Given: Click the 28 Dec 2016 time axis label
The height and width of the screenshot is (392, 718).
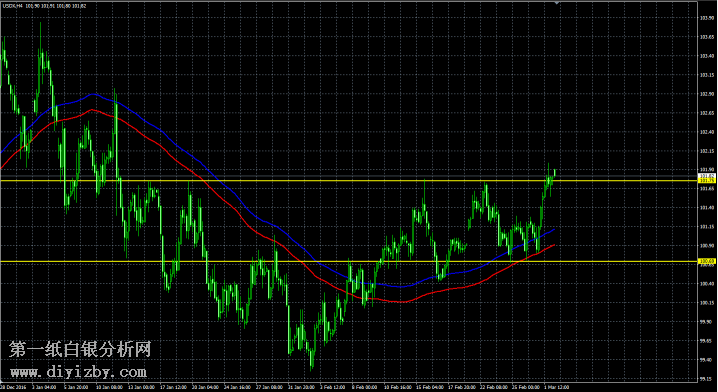Looking at the screenshot, I should click(13, 387).
